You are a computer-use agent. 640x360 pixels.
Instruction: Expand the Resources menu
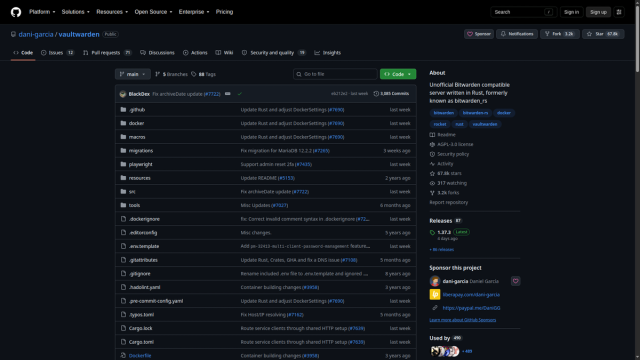click(x=112, y=12)
